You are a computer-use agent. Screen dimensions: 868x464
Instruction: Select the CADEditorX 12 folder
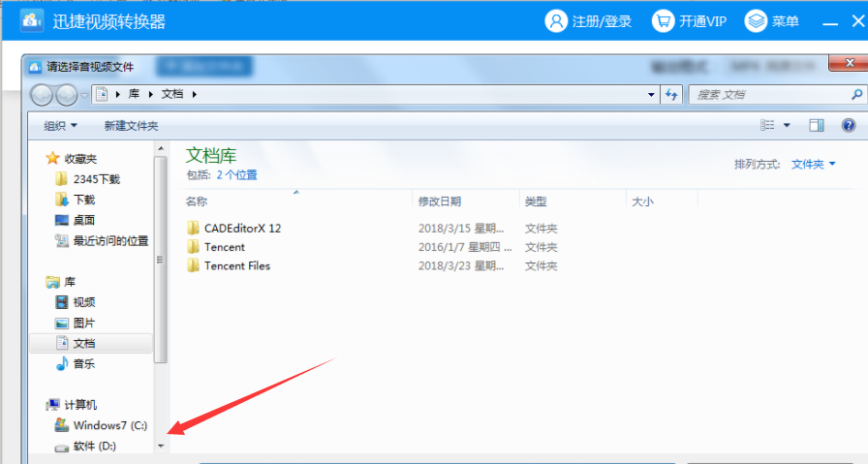tap(241, 229)
